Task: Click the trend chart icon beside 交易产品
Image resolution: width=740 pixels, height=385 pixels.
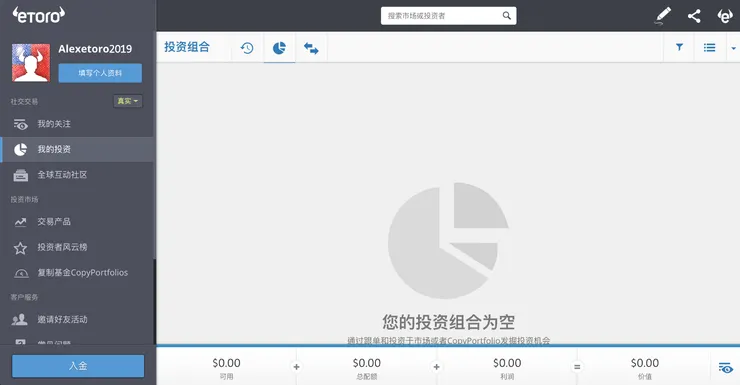Action: pos(20,222)
